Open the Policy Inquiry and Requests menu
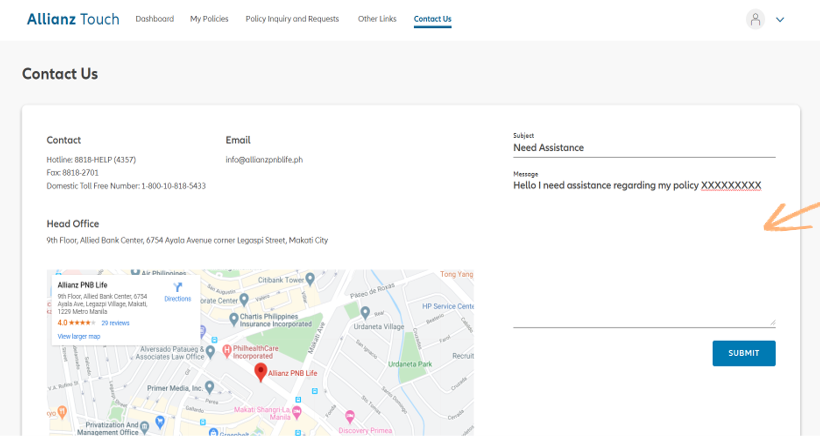820x436 pixels. (x=292, y=19)
